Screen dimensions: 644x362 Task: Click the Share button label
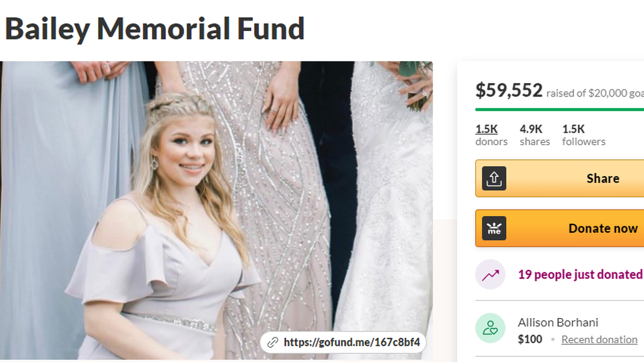click(x=603, y=178)
